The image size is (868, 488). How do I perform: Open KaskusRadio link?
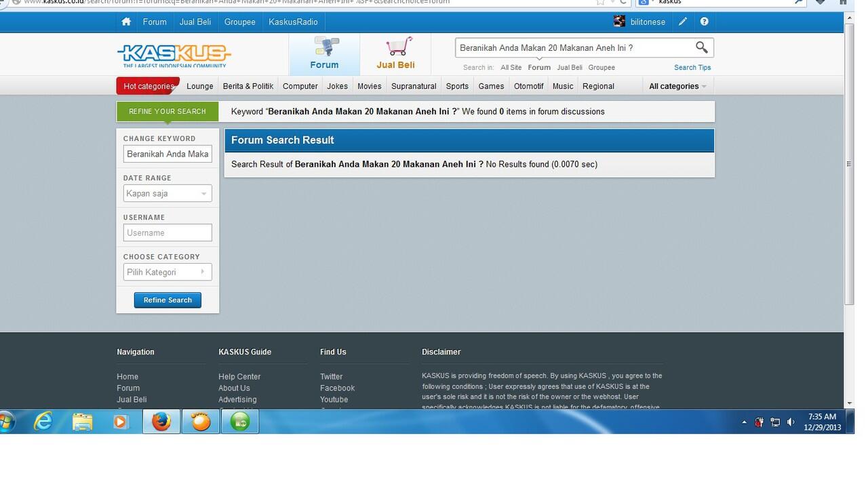(293, 22)
